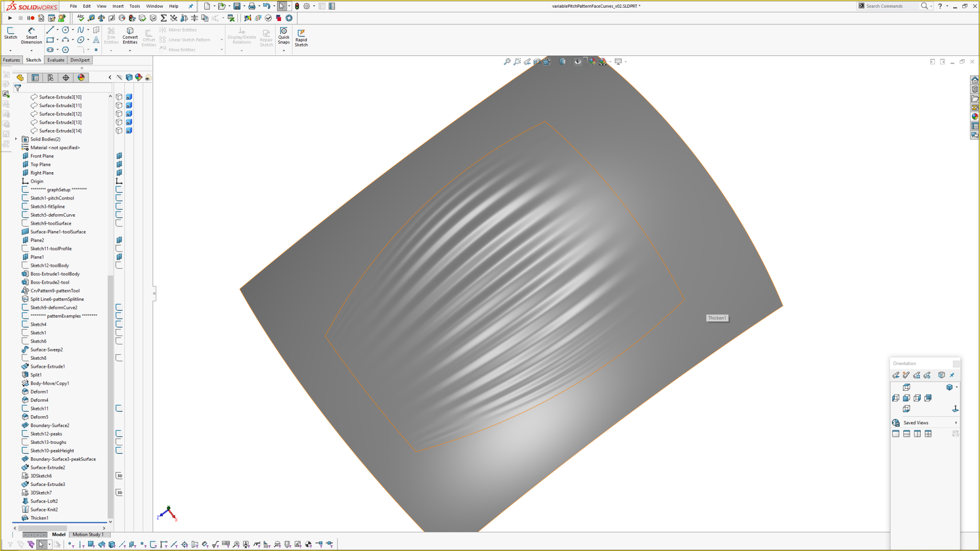Select the sketch Text tool
The width and height of the screenshot is (980, 551).
[x=96, y=40]
